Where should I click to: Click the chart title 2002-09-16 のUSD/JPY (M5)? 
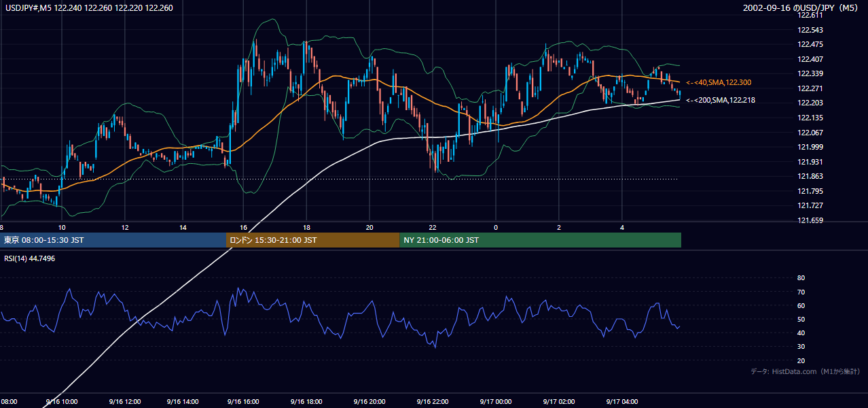tap(801, 8)
